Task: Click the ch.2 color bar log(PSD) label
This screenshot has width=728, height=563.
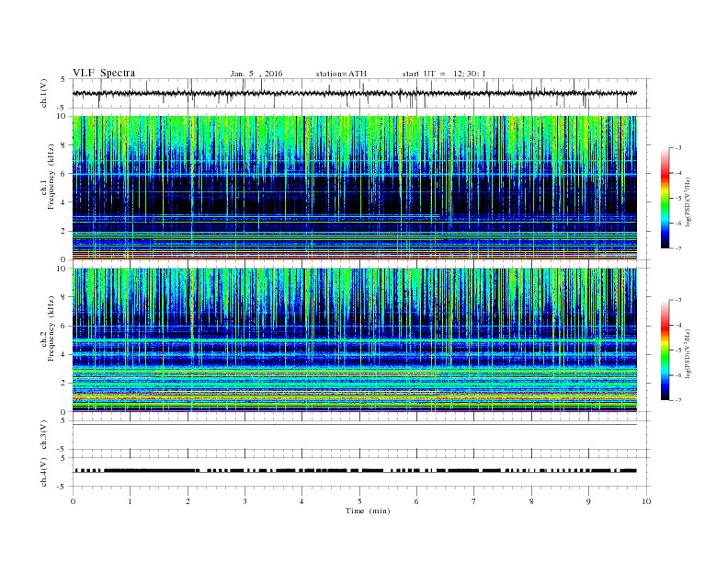Action: (x=688, y=353)
